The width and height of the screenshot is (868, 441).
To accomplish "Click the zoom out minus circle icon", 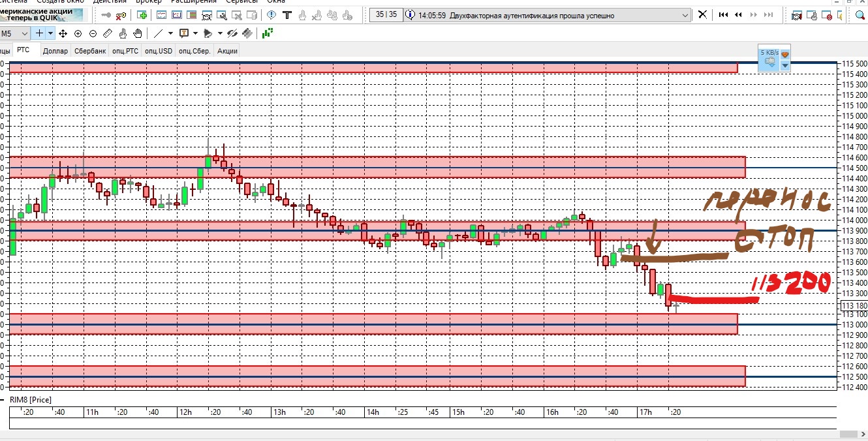I will 93,33.
